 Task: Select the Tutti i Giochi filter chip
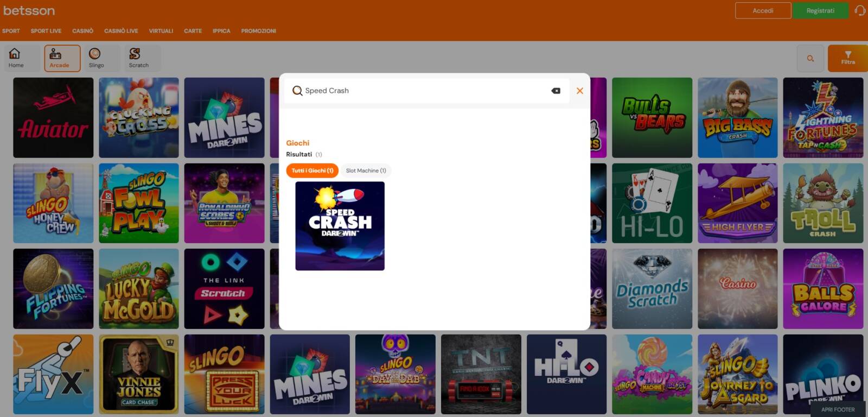[x=312, y=170]
